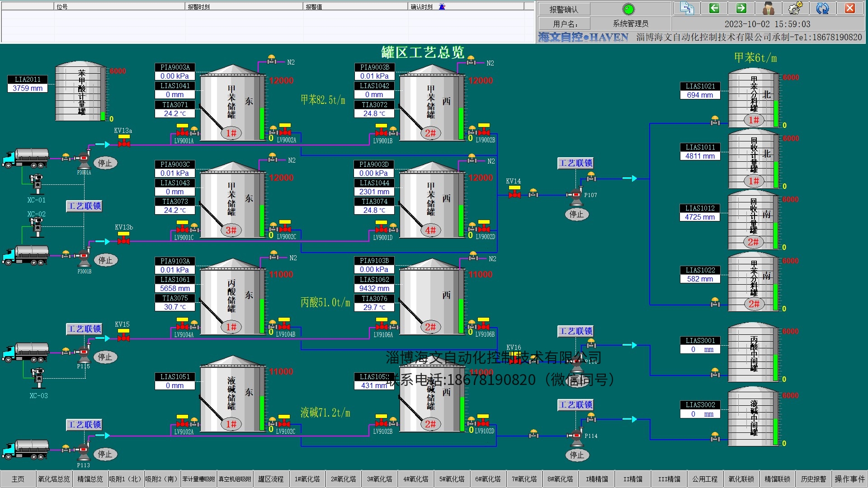Go forward with the green right arrow

pyautogui.click(x=741, y=8)
